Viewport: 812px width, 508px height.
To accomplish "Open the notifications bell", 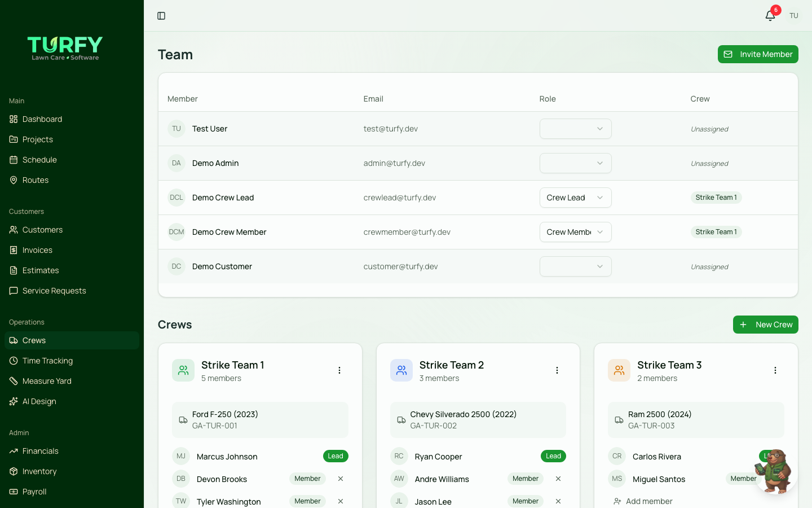I will [x=770, y=16].
